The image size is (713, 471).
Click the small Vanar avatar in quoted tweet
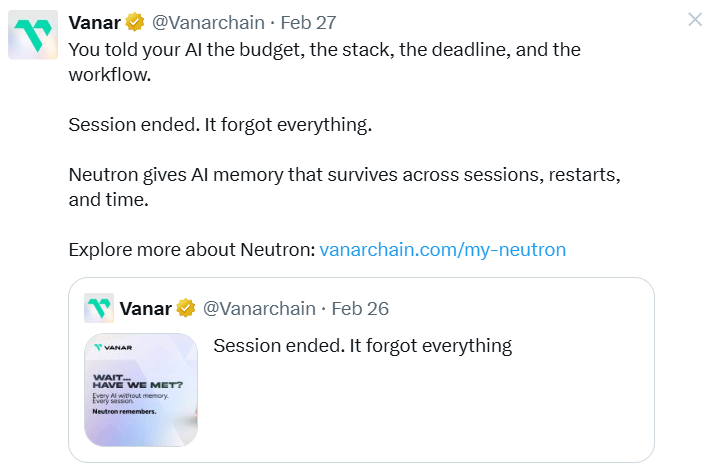pyautogui.click(x=98, y=308)
